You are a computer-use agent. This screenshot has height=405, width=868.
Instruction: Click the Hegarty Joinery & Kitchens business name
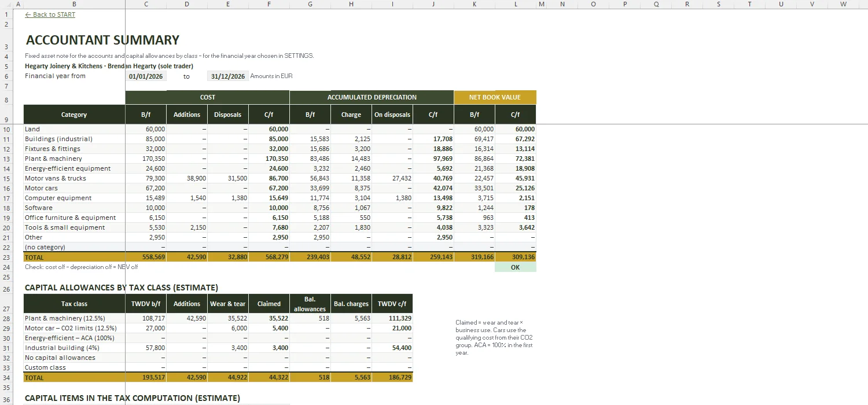[x=64, y=66]
